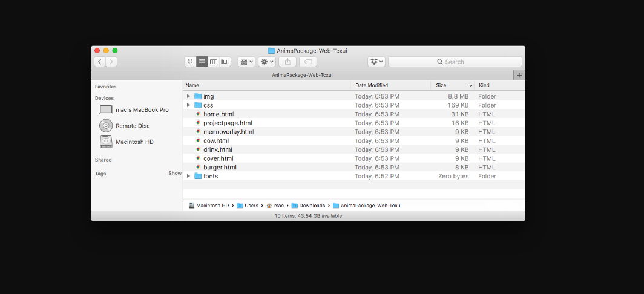
Task: Open the Dropbox toolbar menu
Action: [376, 62]
